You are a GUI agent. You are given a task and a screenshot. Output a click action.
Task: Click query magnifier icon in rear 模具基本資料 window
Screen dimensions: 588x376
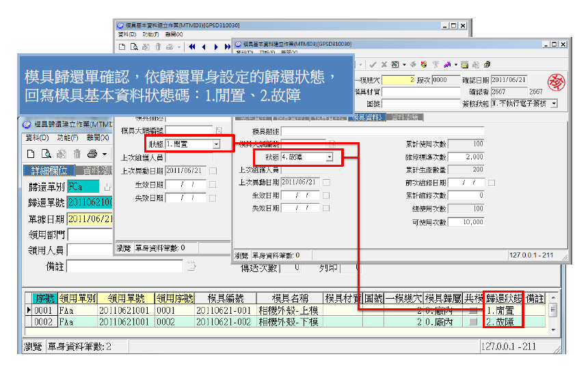coord(134,47)
